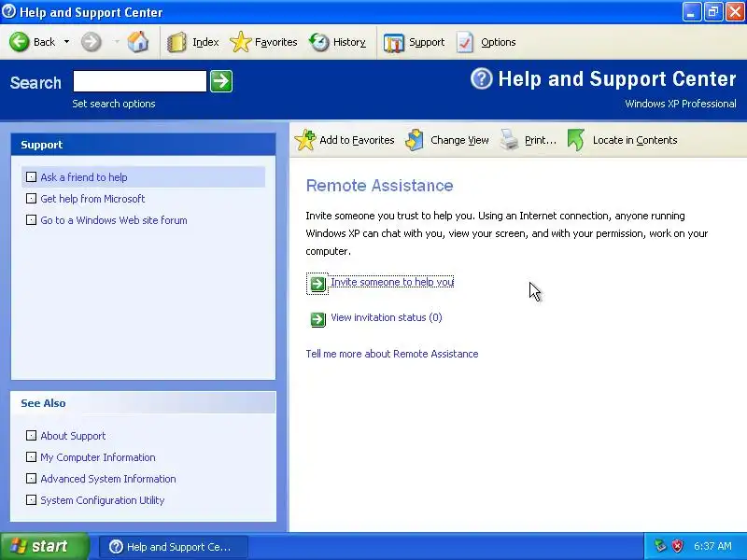Click the Print... label
The width and height of the screenshot is (747, 560).
coord(541,140)
